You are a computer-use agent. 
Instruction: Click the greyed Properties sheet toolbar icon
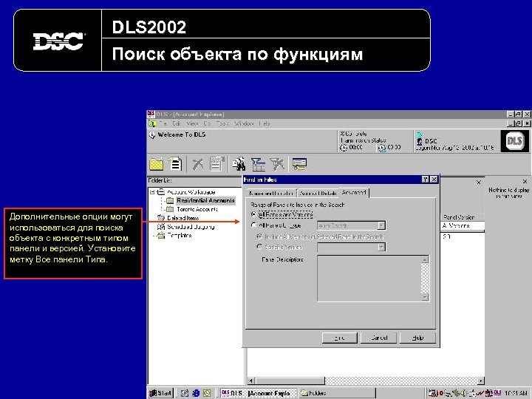217,163
